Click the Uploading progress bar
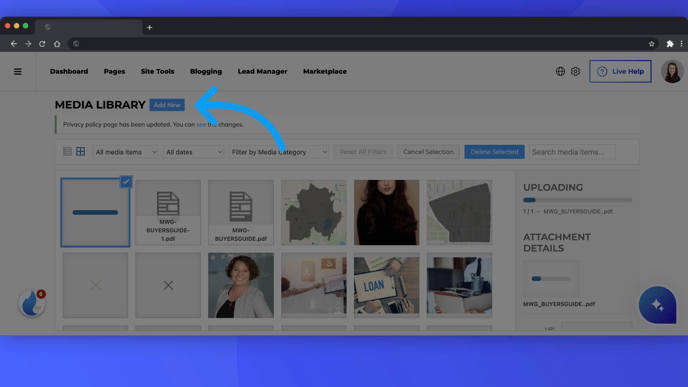The image size is (688, 387). [577, 200]
